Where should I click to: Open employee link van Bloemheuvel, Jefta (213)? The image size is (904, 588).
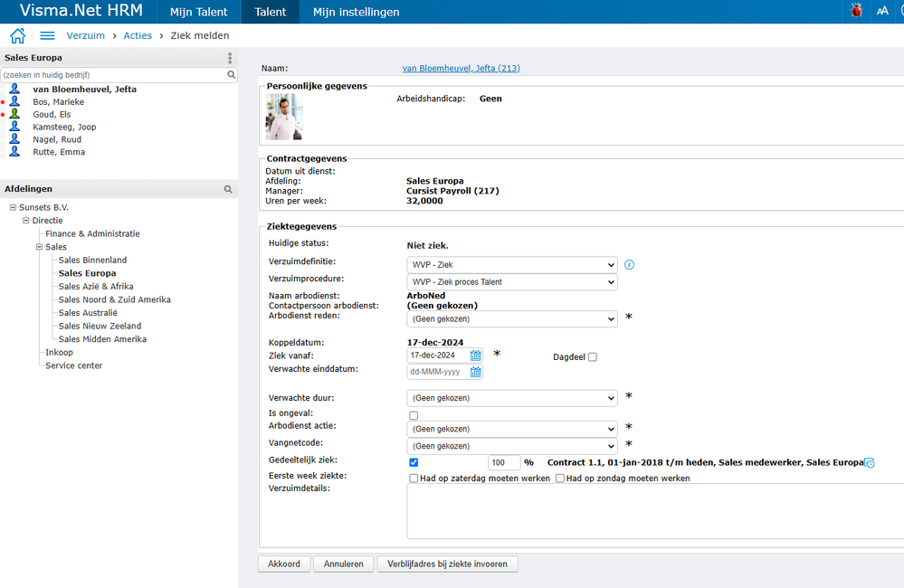pyautogui.click(x=461, y=68)
